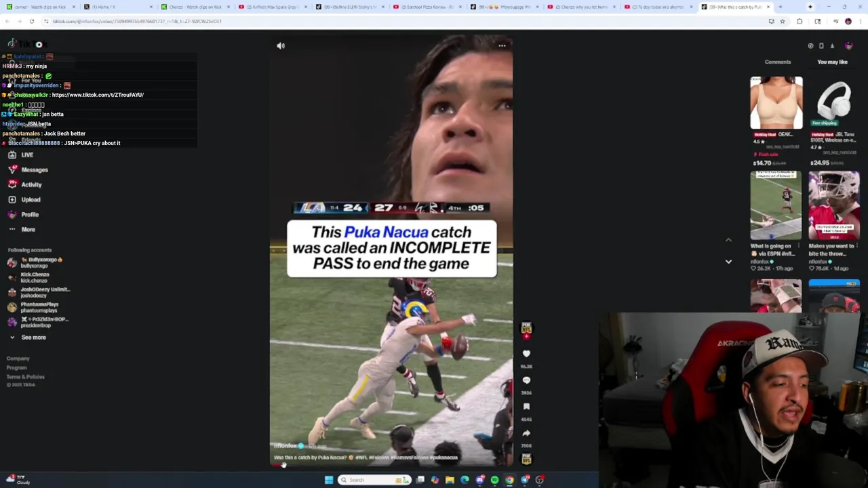Open Upload in the sidebar
The image size is (868, 488).
coord(24,199)
